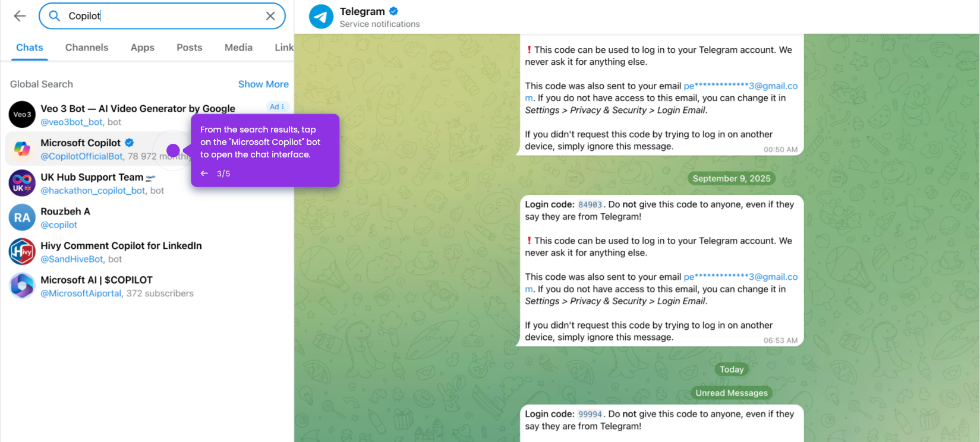
Task: Click the Microsoft Copilot colorful avatar
Action: (x=22, y=149)
